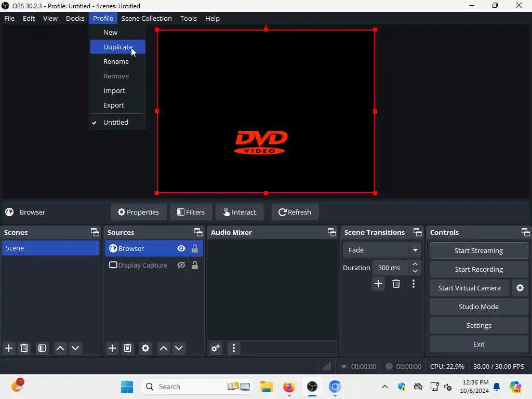This screenshot has height=399, width=532.
Task: Click the taskbar Search box
Action: [197, 387]
